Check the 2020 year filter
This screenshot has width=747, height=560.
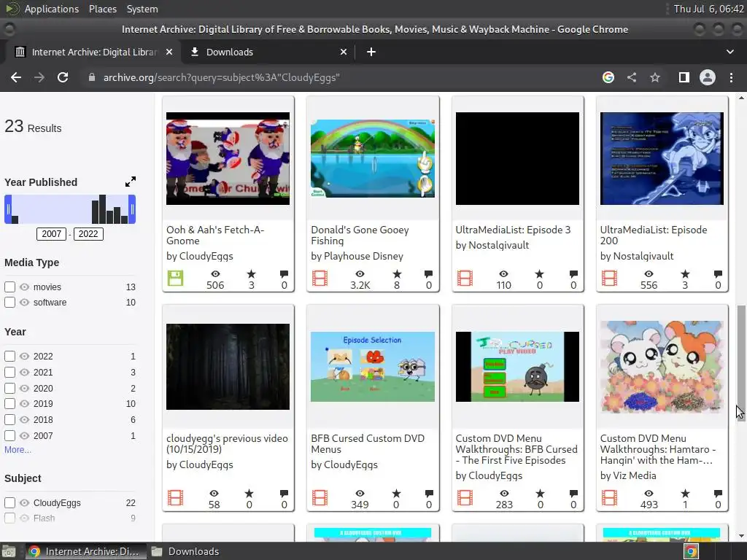click(x=9, y=388)
